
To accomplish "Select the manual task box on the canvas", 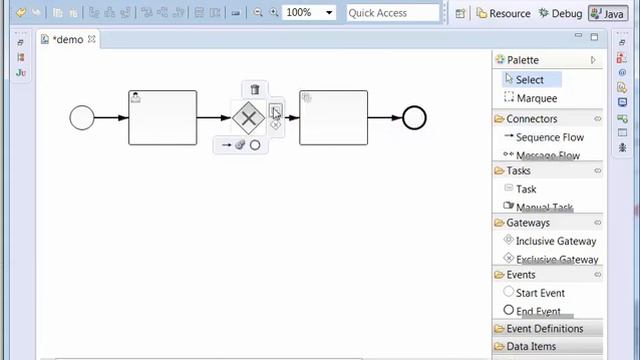I will click(333, 118).
